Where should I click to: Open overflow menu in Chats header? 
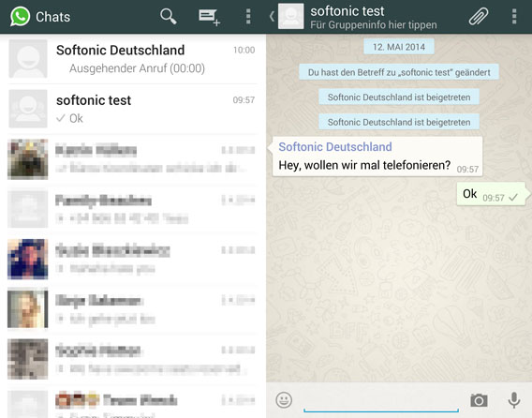248,16
